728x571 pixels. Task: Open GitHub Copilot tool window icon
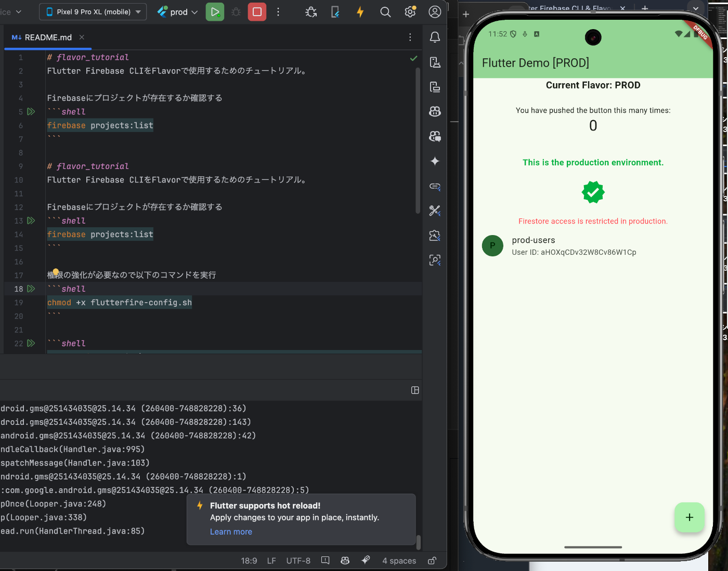(435, 111)
